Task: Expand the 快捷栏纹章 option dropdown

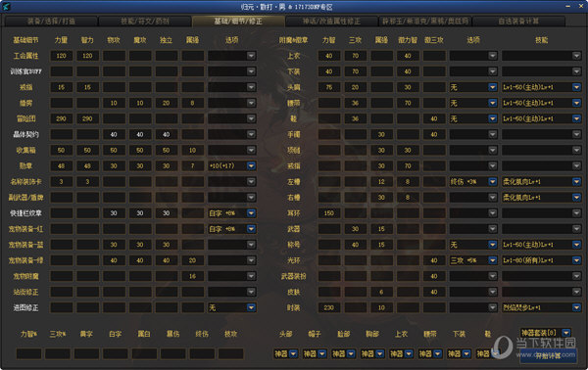Action: pos(251,213)
